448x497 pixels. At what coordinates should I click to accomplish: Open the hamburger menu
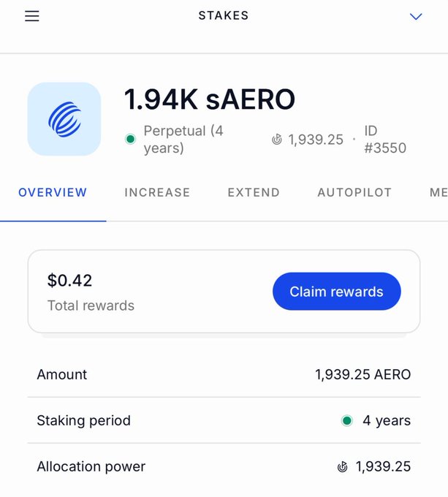(32, 16)
